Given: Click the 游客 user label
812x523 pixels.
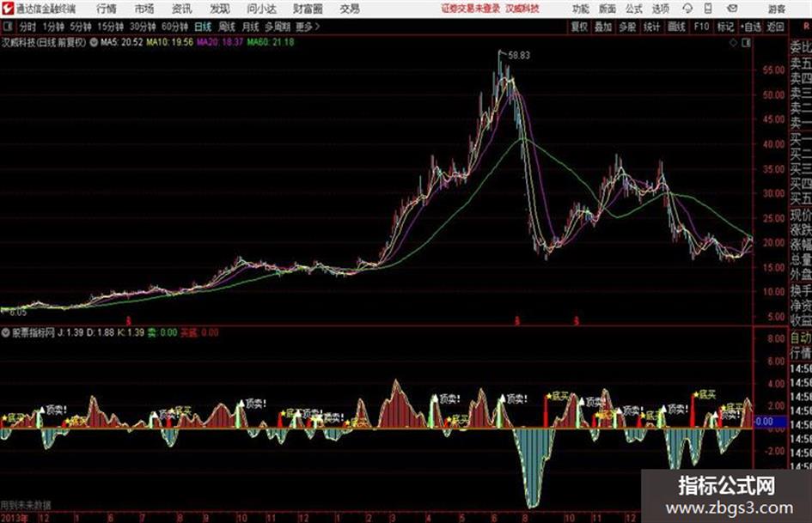Looking at the screenshot, I should 777,9.
